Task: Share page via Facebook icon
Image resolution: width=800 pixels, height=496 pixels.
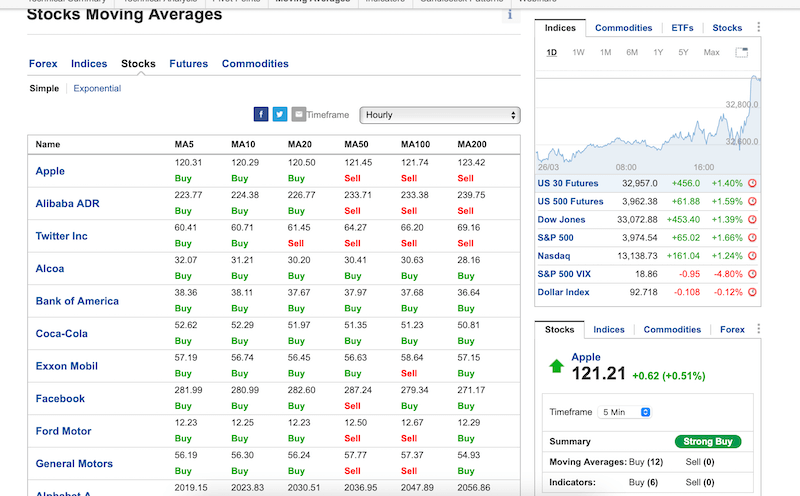Action: click(x=261, y=115)
